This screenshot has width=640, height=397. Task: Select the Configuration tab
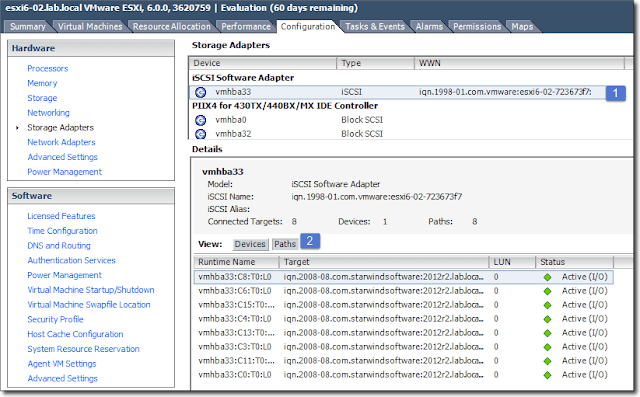point(308,27)
